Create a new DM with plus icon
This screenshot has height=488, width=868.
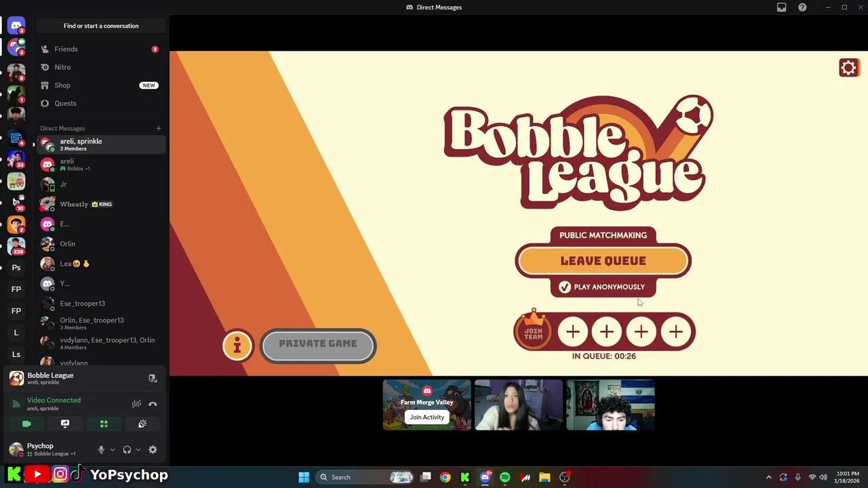coord(159,128)
